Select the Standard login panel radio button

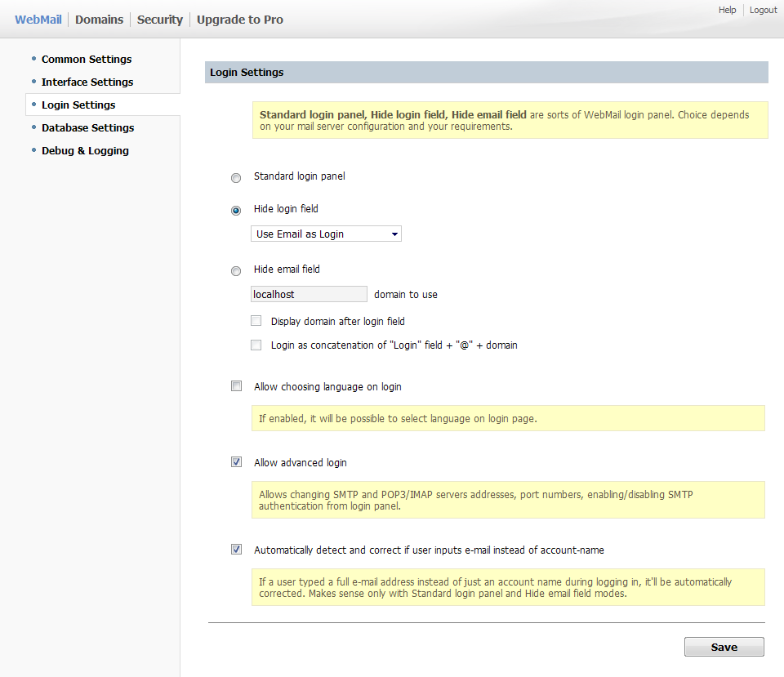coord(236,178)
